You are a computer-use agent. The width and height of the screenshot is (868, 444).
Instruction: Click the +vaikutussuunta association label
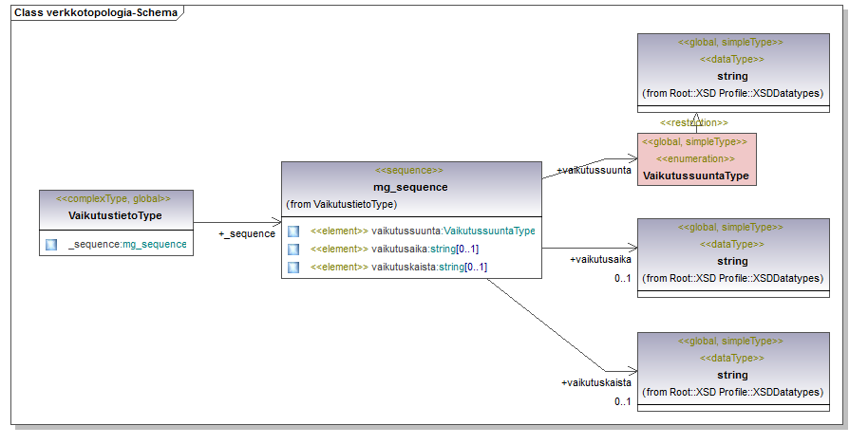pyautogui.click(x=594, y=170)
